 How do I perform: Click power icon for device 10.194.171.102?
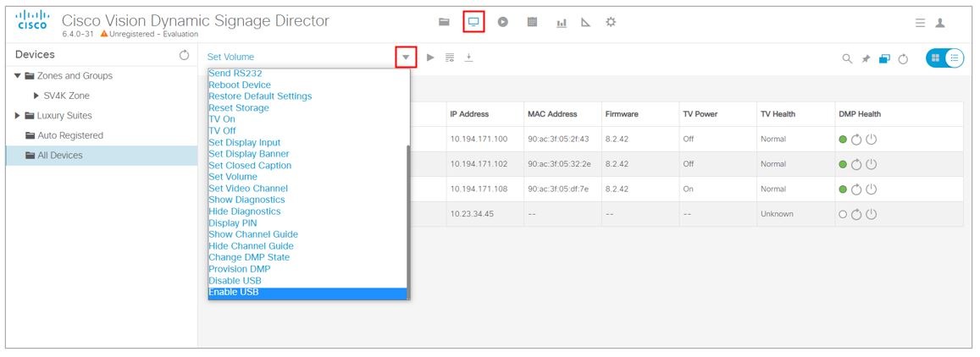coord(872,164)
